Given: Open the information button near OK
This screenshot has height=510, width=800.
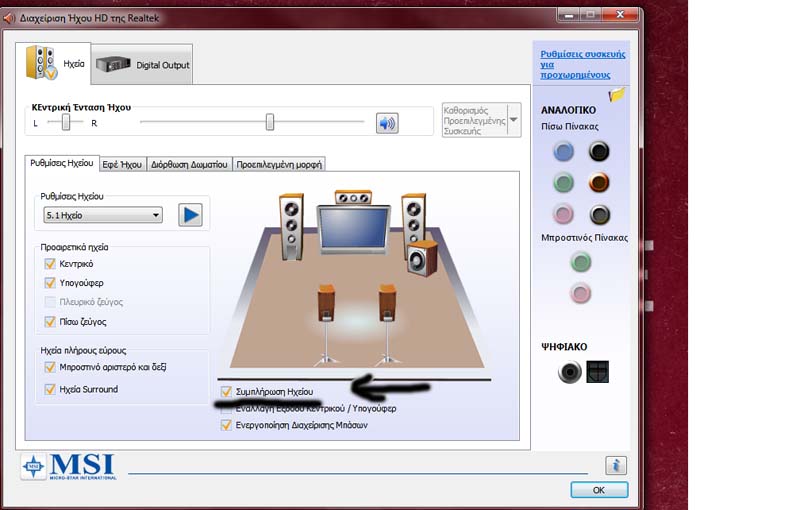Looking at the screenshot, I should point(616,465).
